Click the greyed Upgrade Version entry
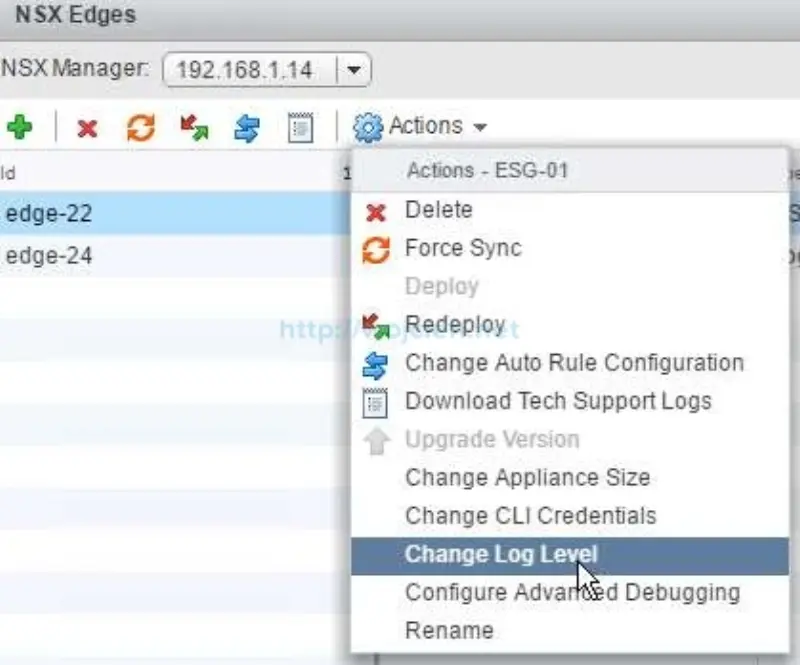The height and width of the screenshot is (665, 800). point(492,440)
